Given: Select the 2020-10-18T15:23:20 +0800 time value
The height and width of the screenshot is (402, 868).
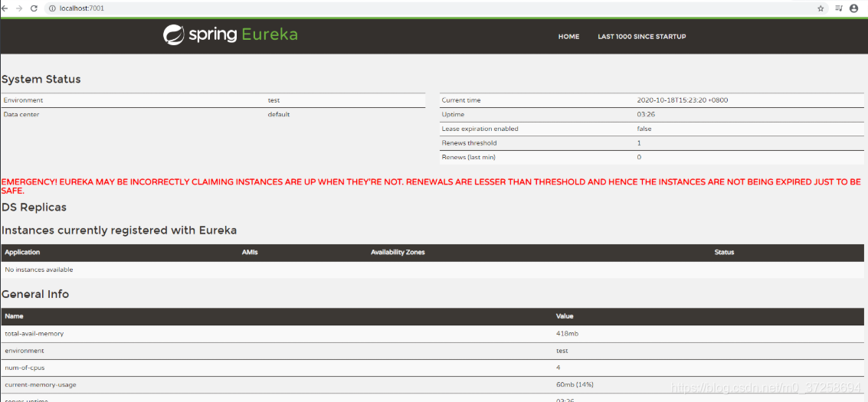Looking at the screenshot, I should click(683, 100).
